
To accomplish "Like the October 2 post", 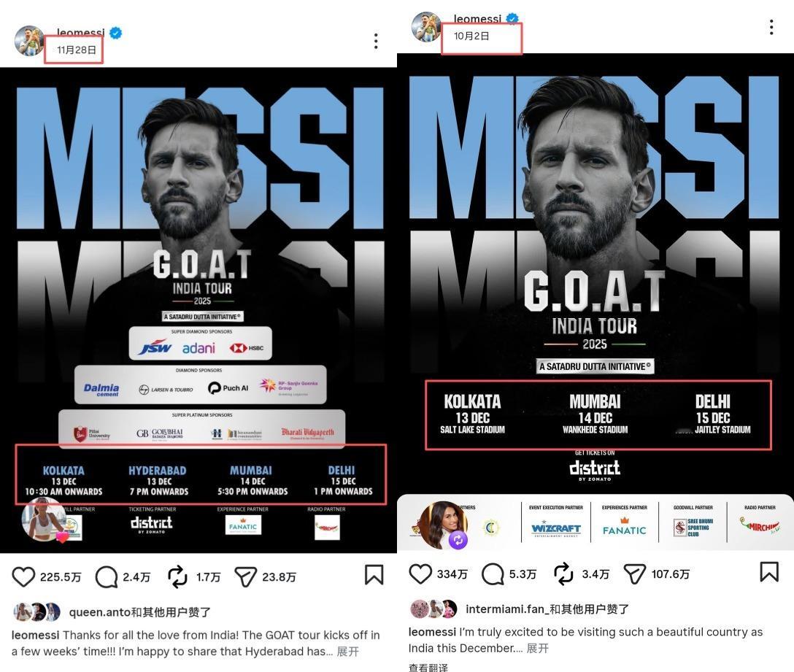I will click(x=420, y=573).
